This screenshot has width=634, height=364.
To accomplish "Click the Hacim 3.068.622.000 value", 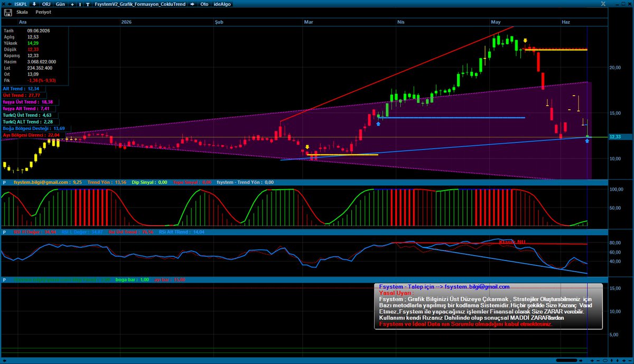I will point(41,62).
